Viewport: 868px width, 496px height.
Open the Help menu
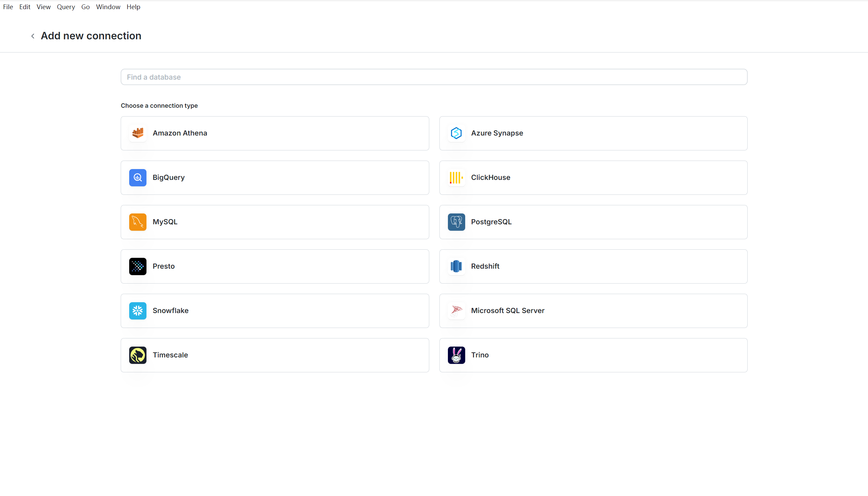tap(133, 7)
